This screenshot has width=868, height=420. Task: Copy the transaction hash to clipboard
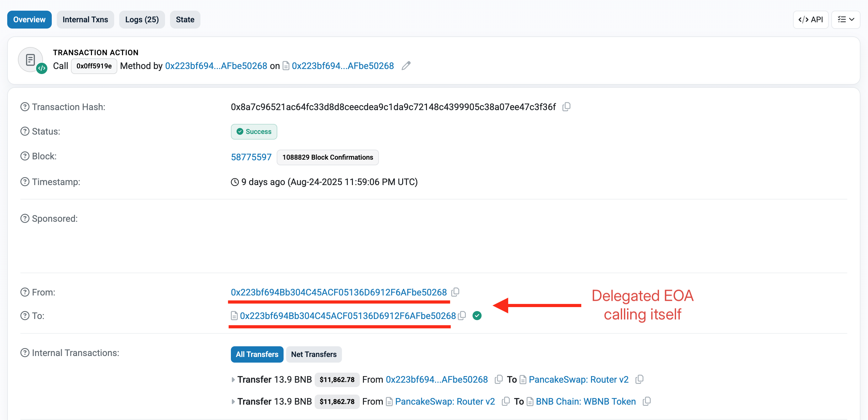point(567,107)
